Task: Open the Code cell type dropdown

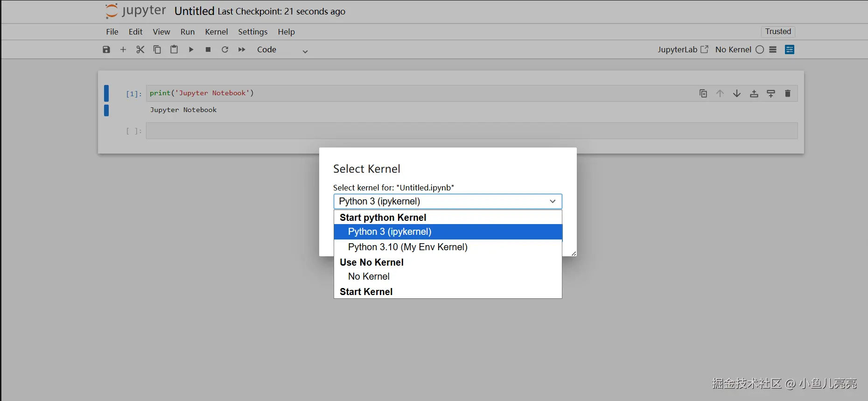Action: pyautogui.click(x=282, y=50)
